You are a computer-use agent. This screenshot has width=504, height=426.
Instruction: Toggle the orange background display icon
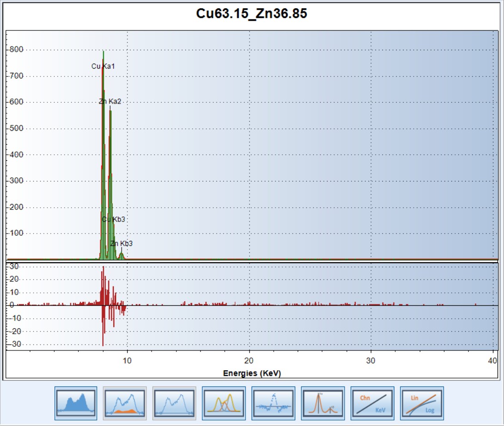coord(125,403)
